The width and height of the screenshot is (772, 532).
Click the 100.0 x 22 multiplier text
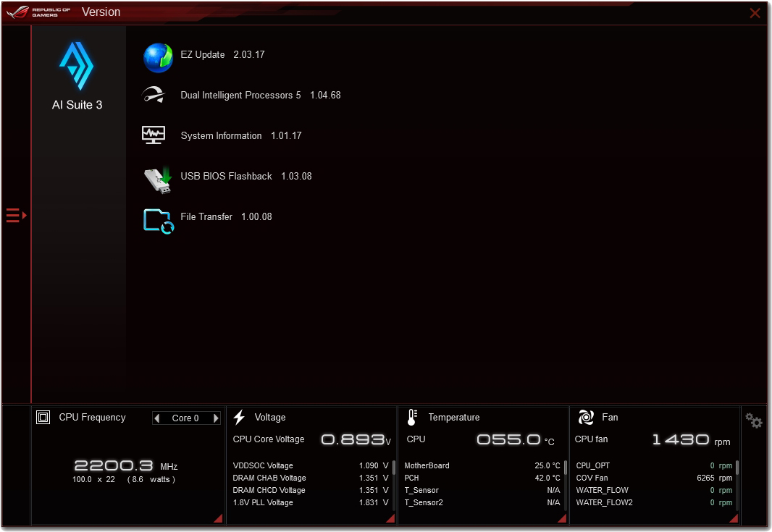(93, 479)
